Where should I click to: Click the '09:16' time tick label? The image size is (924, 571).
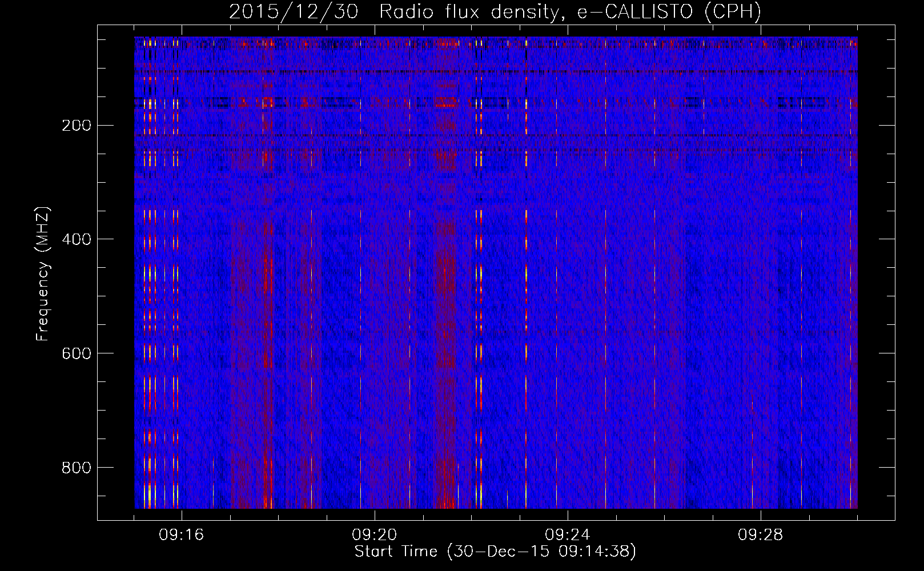[x=182, y=535]
